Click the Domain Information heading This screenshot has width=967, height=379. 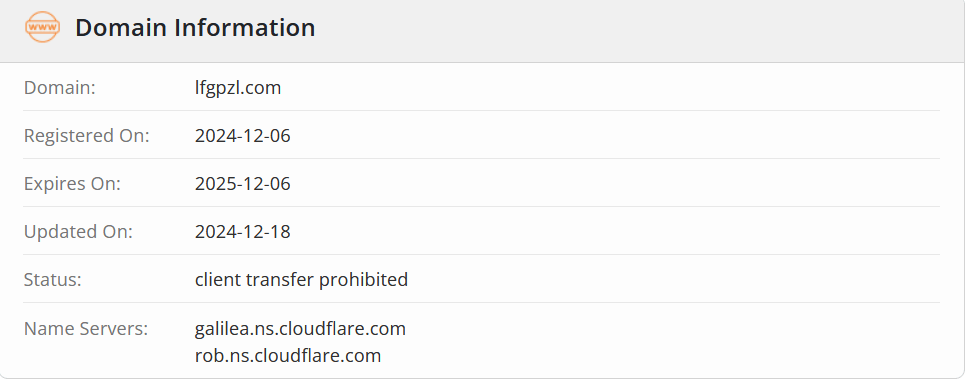[x=195, y=28]
